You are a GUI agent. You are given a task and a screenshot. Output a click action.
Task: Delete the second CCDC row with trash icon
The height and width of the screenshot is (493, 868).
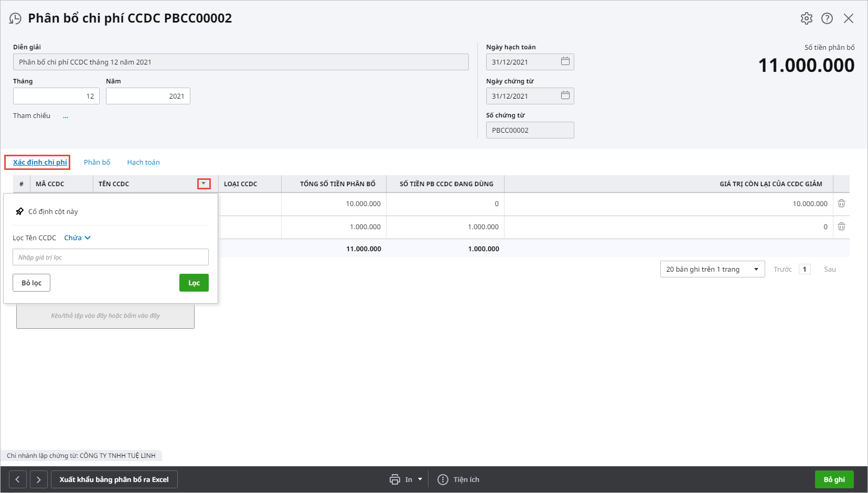pos(841,227)
